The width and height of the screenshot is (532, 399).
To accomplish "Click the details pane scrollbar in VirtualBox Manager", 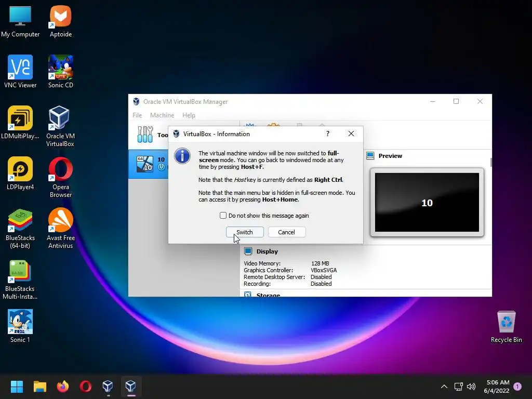I will (x=490, y=162).
